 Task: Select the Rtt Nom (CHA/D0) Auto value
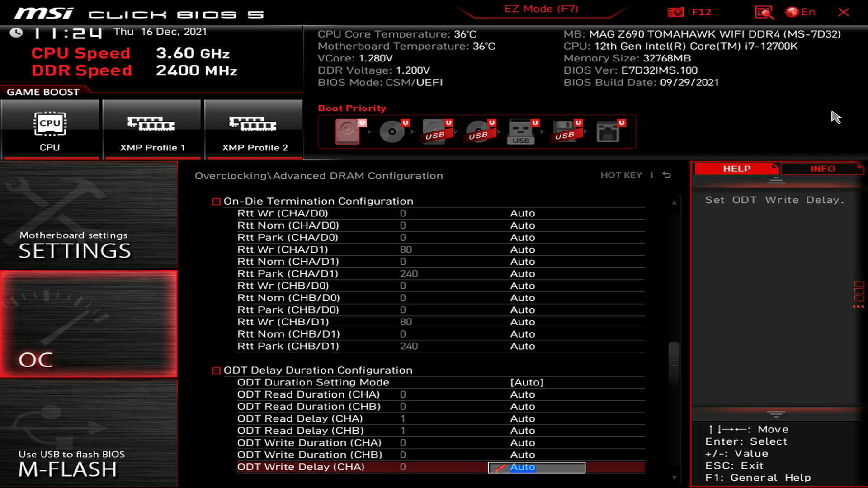coord(522,225)
